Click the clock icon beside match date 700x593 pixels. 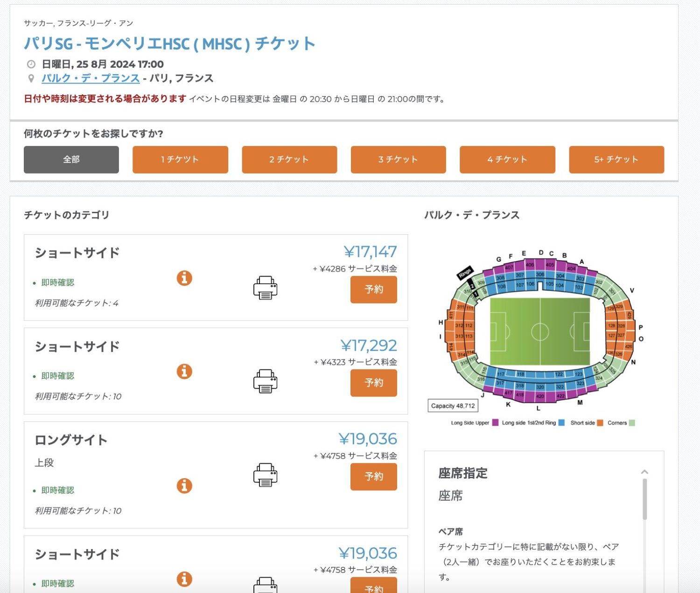pyautogui.click(x=31, y=64)
